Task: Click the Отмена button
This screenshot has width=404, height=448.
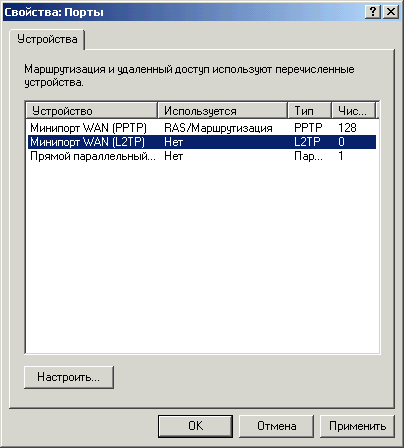Action: (x=276, y=426)
